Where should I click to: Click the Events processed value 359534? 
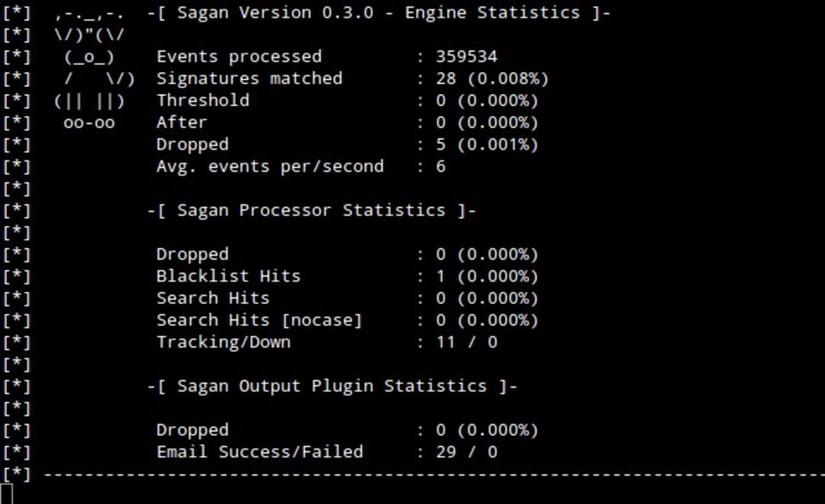(466, 57)
